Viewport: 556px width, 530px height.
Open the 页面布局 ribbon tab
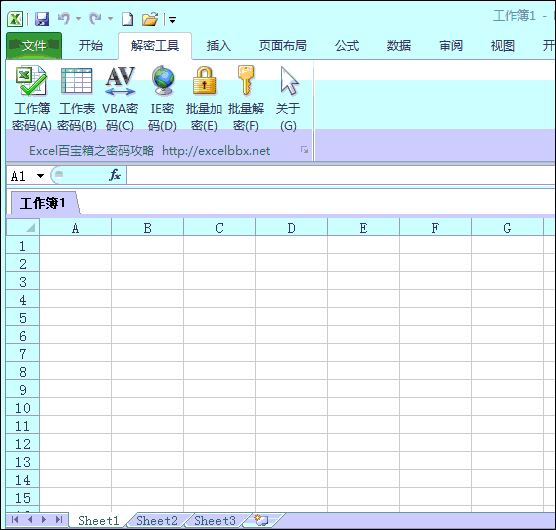coord(283,45)
